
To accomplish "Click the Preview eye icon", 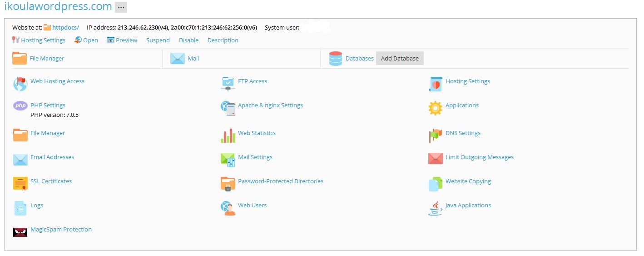I will (x=111, y=40).
